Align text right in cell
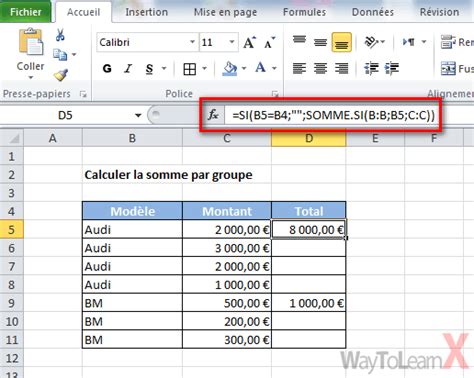The height and width of the screenshot is (378, 474). click(342, 69)
